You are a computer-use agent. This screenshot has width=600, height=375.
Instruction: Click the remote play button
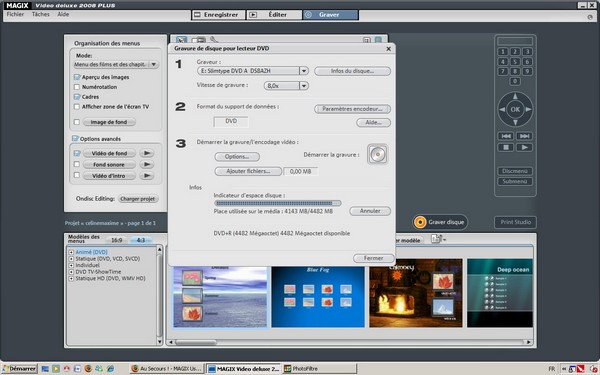pos(524,147)
